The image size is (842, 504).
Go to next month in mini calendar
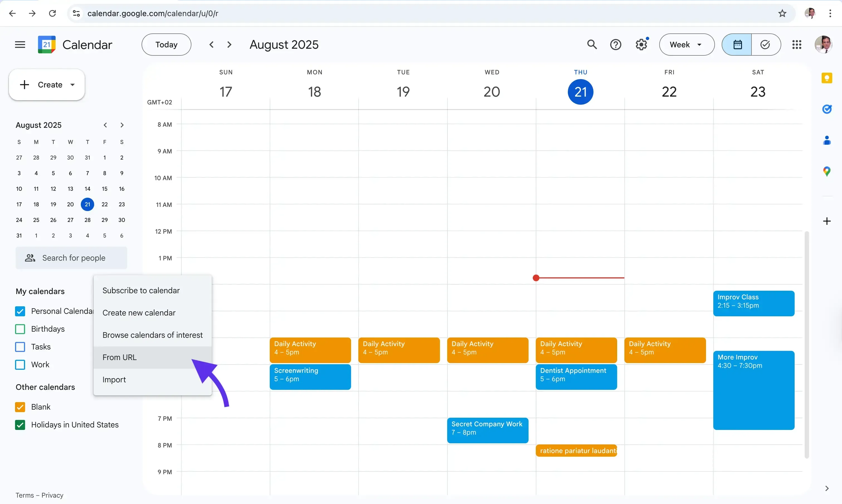tap(122, 125)
